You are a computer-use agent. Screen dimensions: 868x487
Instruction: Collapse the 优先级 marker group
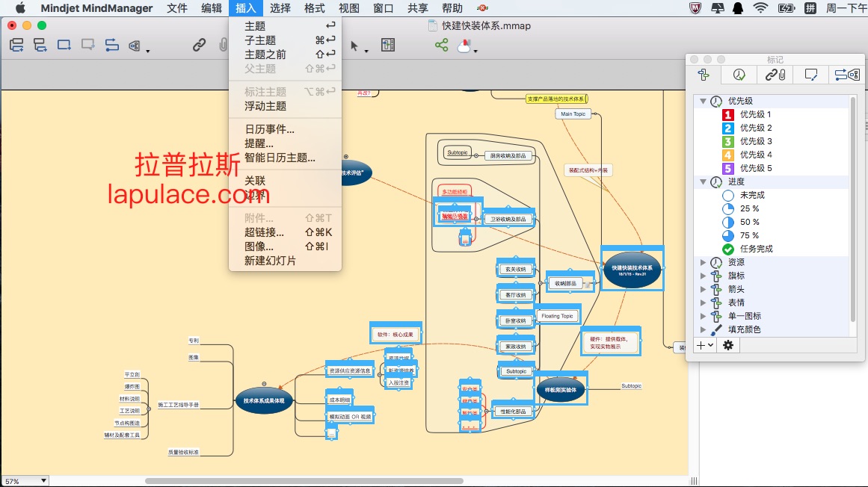tap(703, 101)
